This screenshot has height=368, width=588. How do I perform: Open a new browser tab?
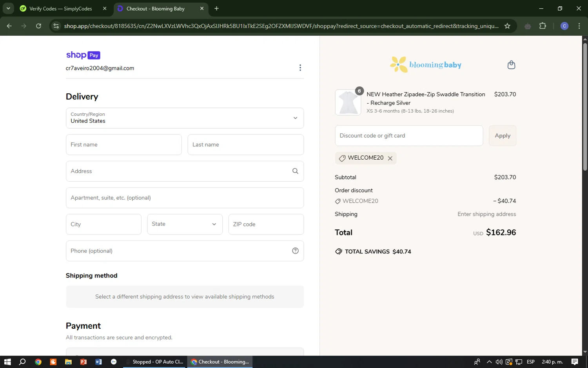coord(216,8)
